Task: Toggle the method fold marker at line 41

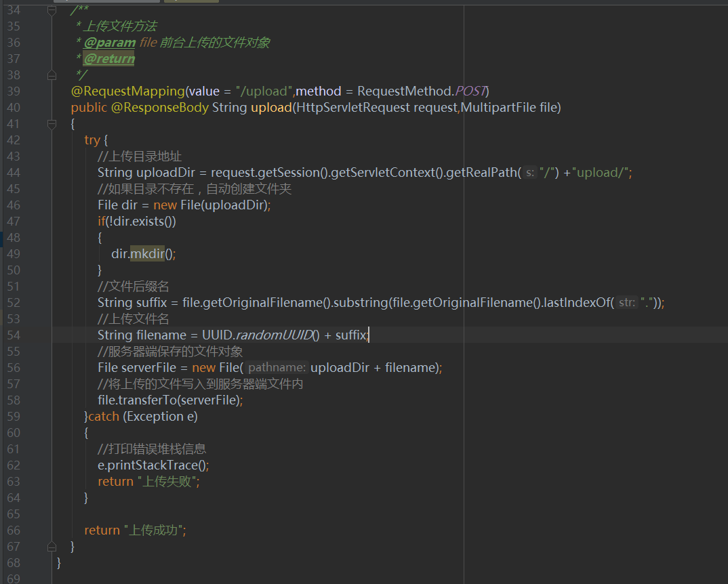Action: [x=52, y=124]
